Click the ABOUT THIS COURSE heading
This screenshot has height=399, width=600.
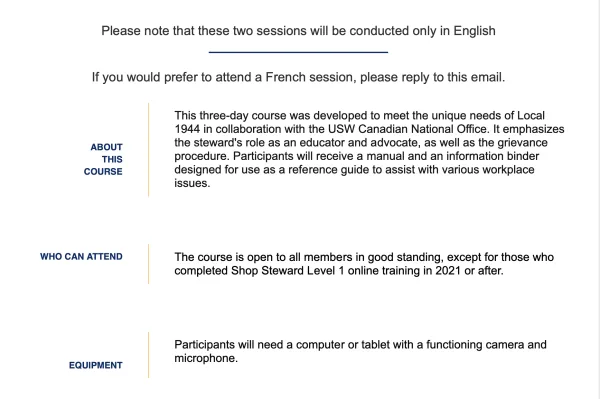[103, 159]
